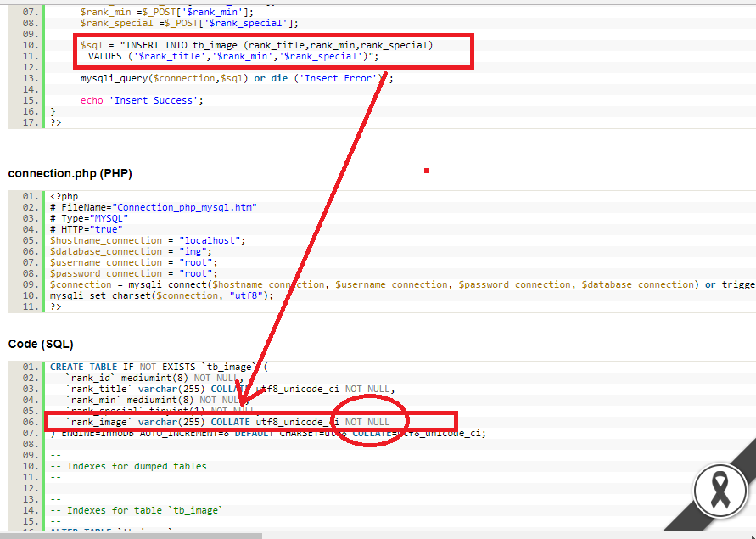Click the mysqli_query($connection,$sql) line

tap(237, 78)
